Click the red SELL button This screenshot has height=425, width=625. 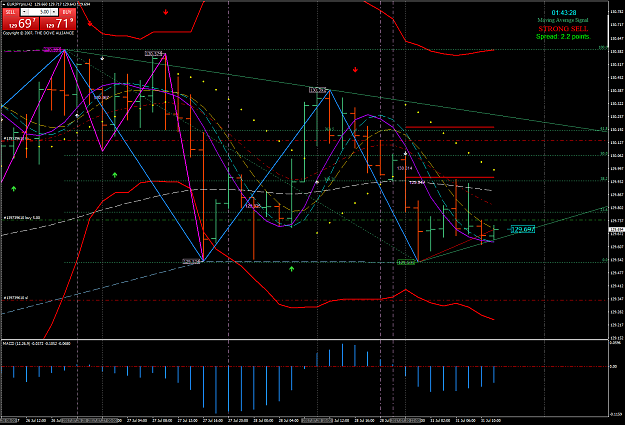(x=11, y=12)
